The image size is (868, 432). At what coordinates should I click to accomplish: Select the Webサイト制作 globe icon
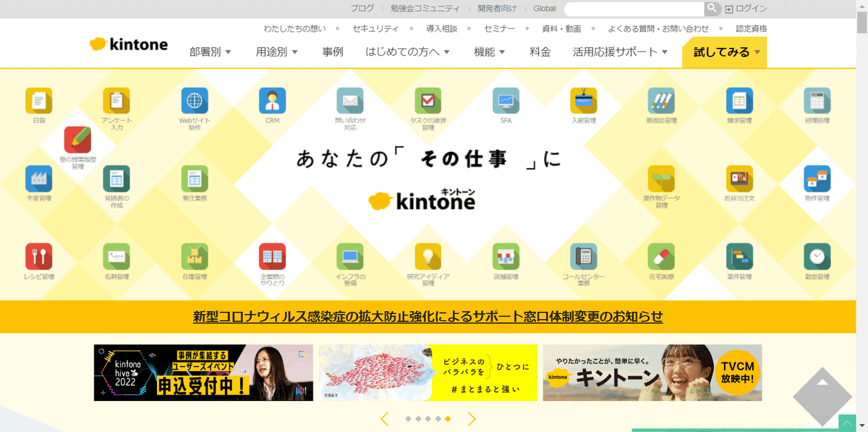194,101
